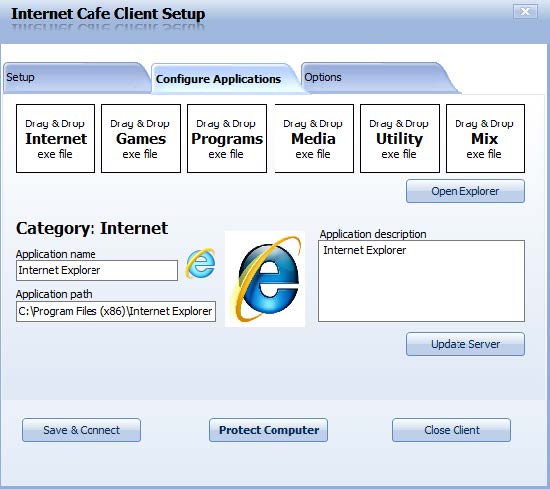This screenshot has width=550, height=489.
Task: Select the Drag & Drop Games box
Action: [141, 138]
